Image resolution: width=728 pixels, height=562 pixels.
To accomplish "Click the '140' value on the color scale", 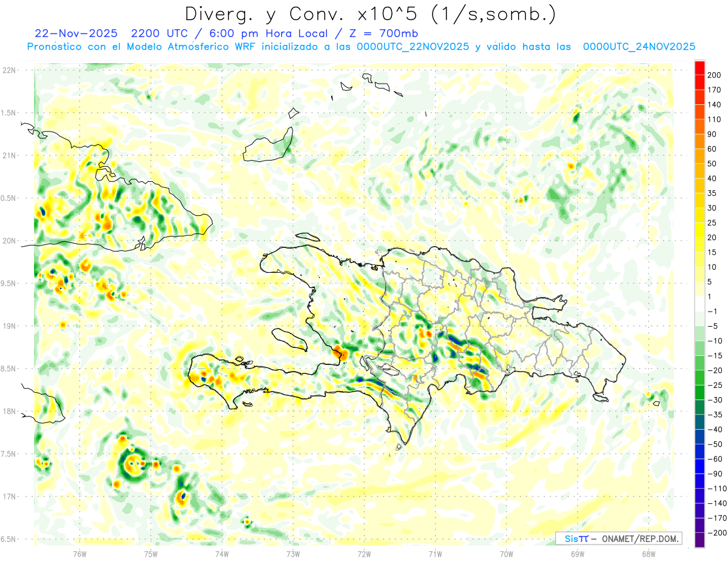I will 714,105.
